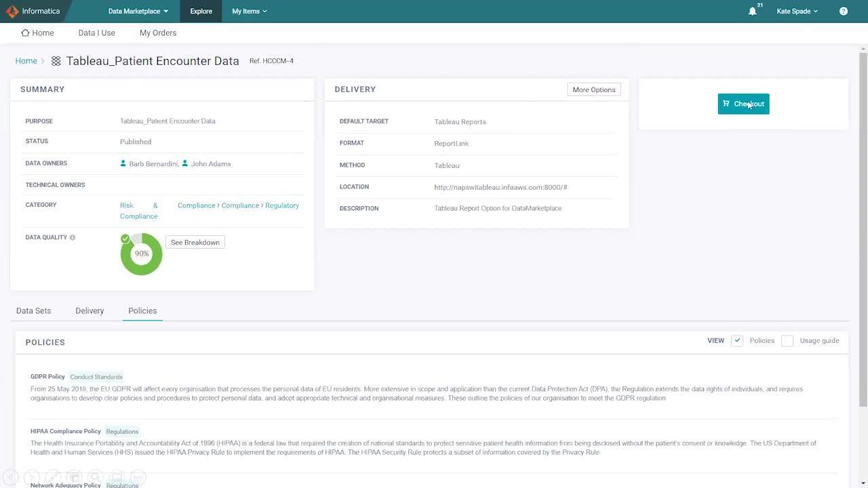Click the Tableau server location URL

coord(501,187)
